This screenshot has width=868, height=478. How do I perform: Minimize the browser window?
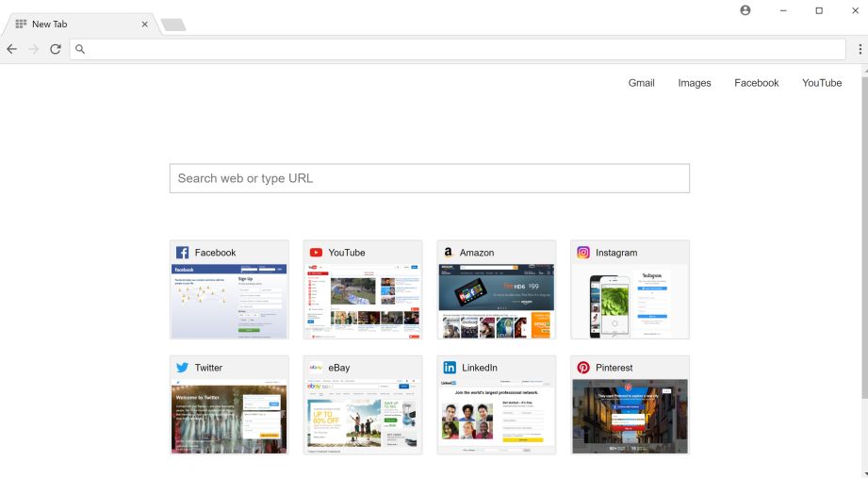pos(783,10)
